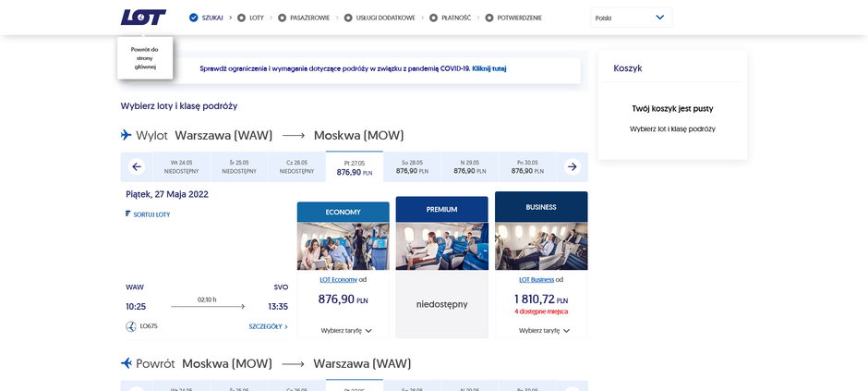Open the LOT Economy link
868x391 pixels.
(338, 279)
